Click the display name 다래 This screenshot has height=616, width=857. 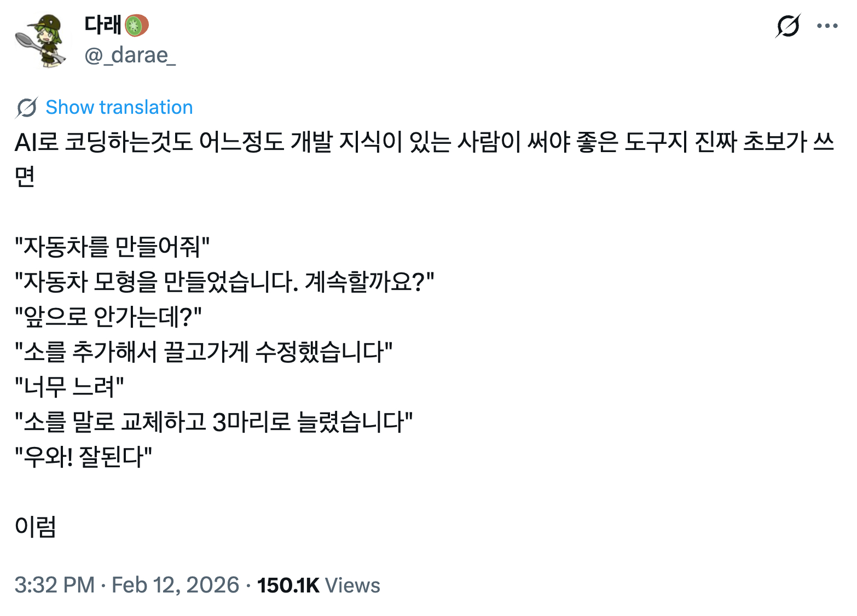click(102, 25)
